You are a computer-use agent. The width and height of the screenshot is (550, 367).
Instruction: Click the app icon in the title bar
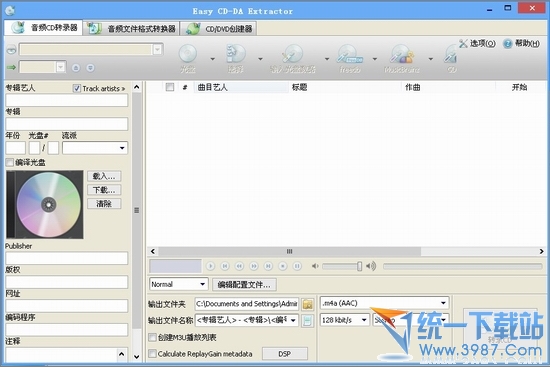[x=10, y=11]
